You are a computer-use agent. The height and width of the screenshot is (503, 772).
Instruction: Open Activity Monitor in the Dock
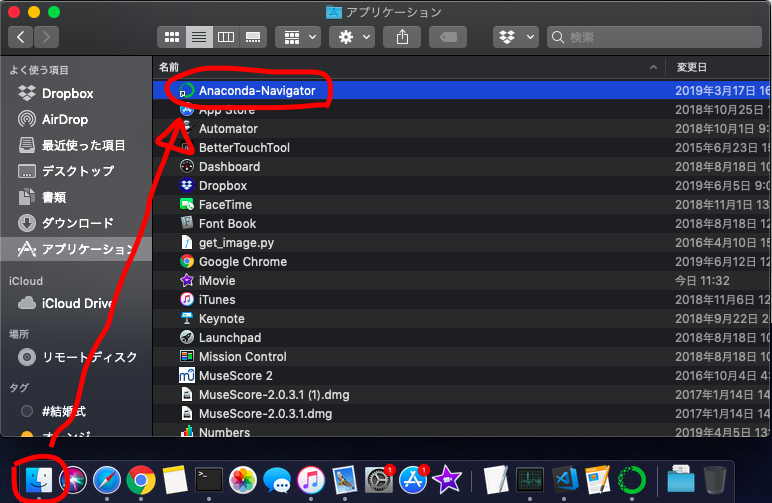[530, 480]
